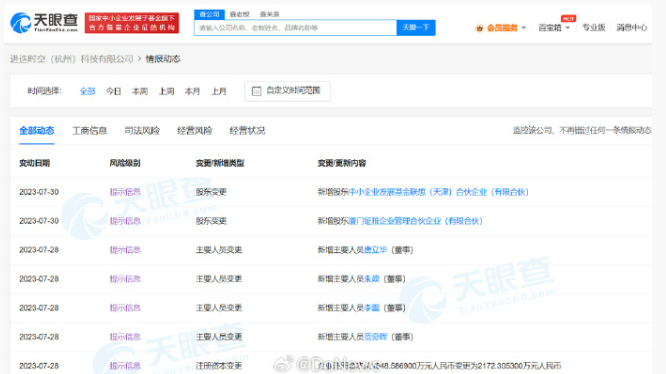Select 今日 time filter

click(113, 91)
